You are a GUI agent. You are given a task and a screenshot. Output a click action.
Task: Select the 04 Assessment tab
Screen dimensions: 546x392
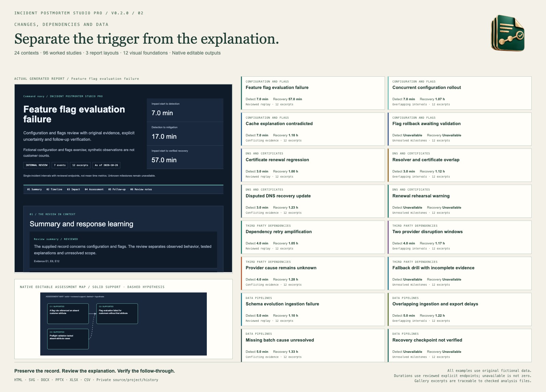coord(94,190)
